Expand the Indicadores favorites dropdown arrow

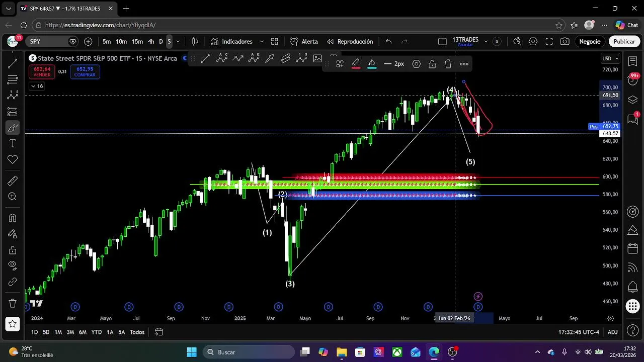[261, 42]
